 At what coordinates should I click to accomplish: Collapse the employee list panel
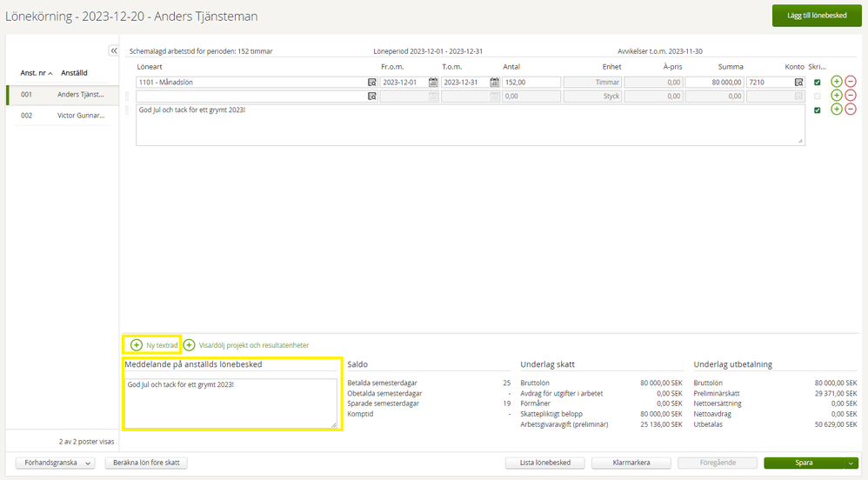[x=113, y=51]
